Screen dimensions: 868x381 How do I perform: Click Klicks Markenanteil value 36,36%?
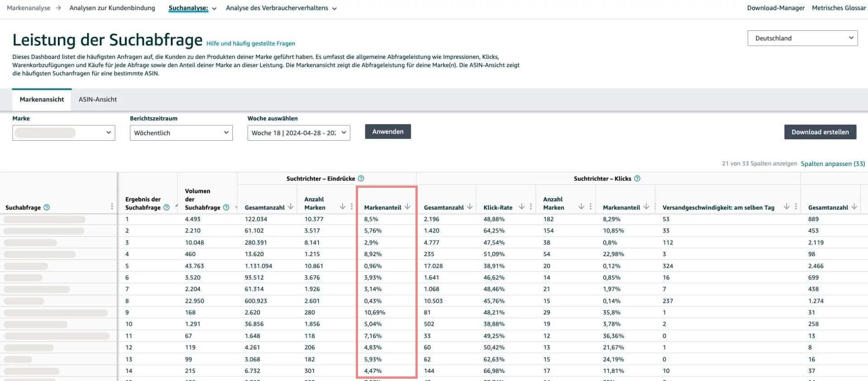613,336
